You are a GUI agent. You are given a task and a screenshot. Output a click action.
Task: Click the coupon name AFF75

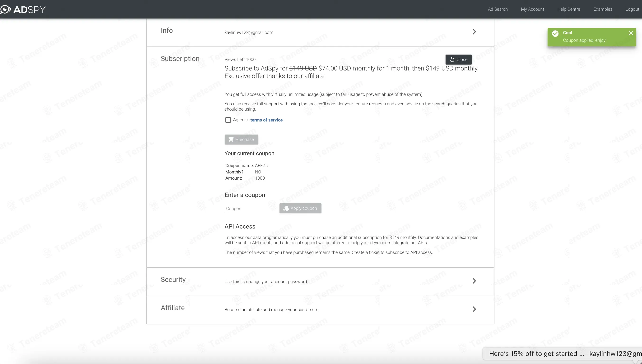pyautogui.click(x=261, y=165)
